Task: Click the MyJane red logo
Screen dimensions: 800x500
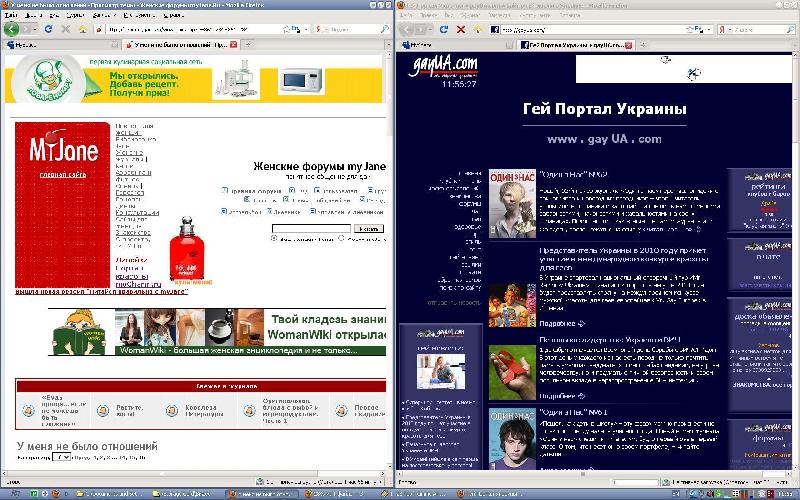Action: (64, 148)
